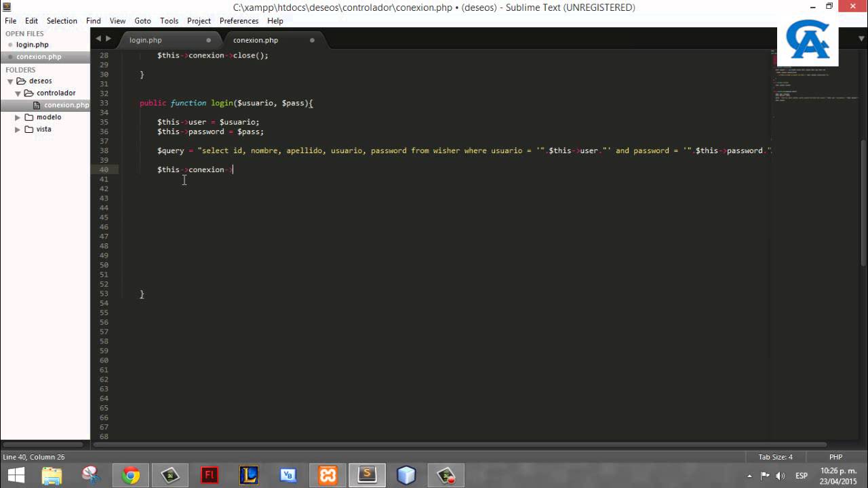The image size is (868, 488).
Task: Click the editor horizontal scrollbar
Action: point(461,445)
